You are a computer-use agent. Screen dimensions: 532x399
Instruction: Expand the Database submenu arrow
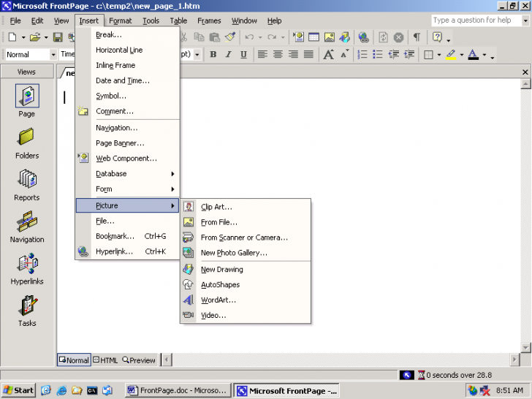pyautogui.click(x=172, y=174)
